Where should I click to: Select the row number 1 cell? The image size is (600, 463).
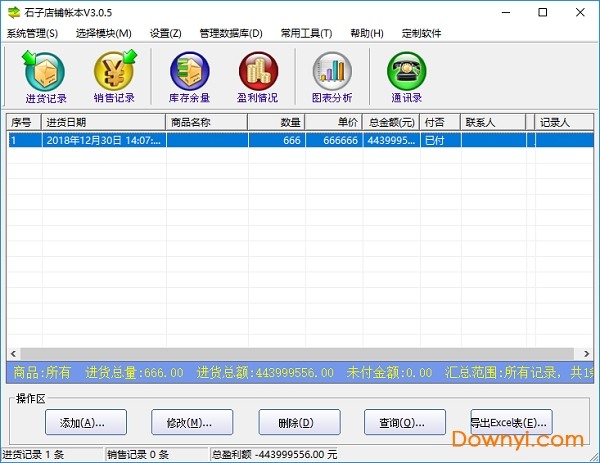[25, 140]
